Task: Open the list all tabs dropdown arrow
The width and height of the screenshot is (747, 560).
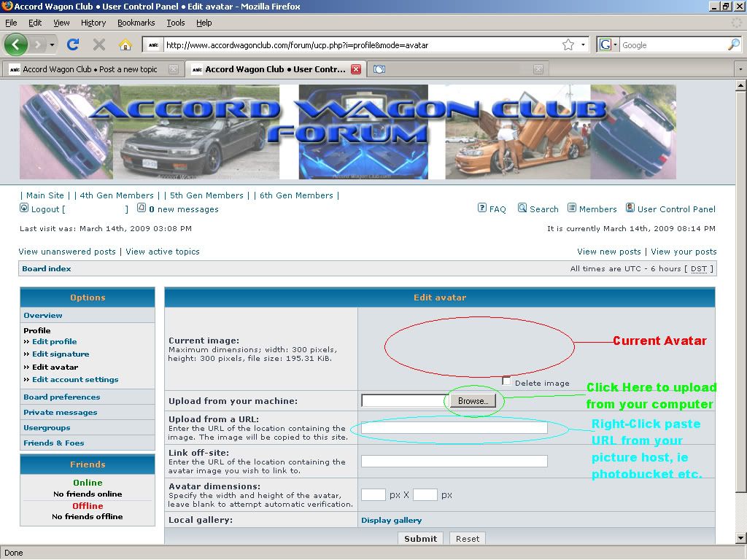Action: (x=740, y=69)
